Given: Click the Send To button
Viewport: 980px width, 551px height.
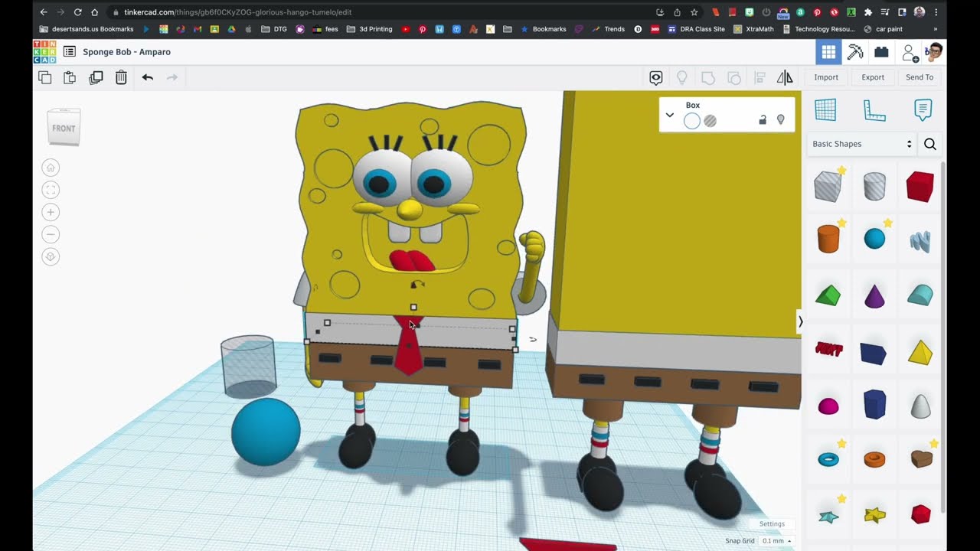Looking at the screenshot, I should 920,77.
